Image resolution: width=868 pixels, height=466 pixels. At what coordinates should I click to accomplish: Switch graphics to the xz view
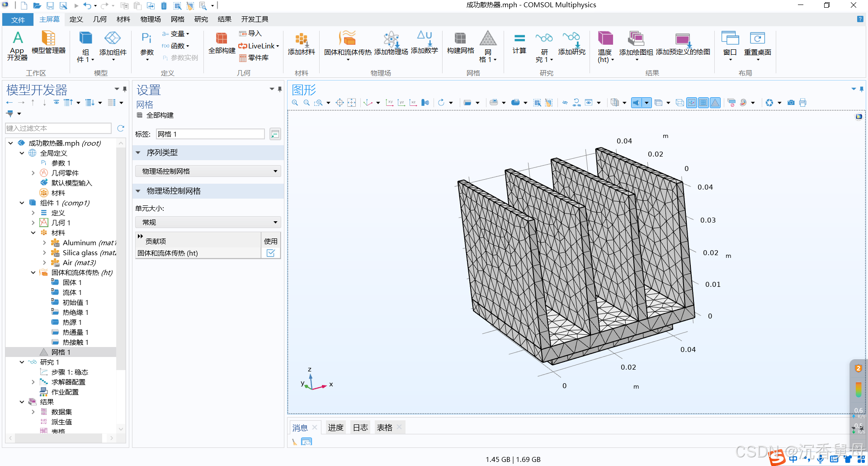413,103
